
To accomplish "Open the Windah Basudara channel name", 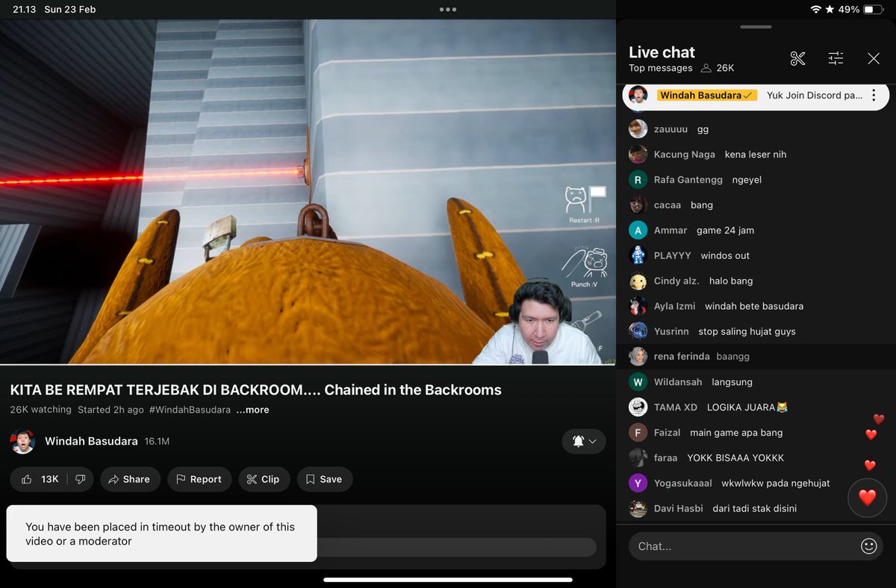I will 91,441.
